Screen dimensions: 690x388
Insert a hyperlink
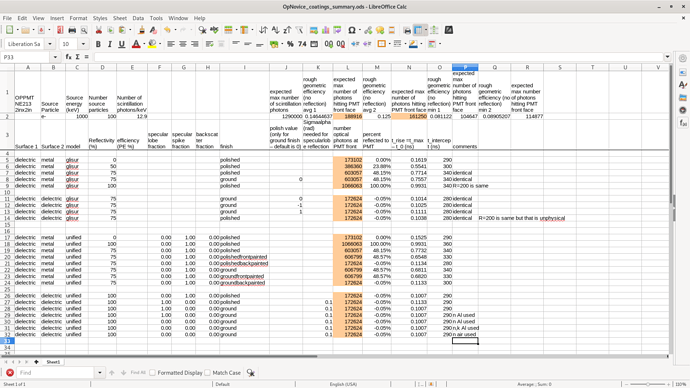coord(368,30)
